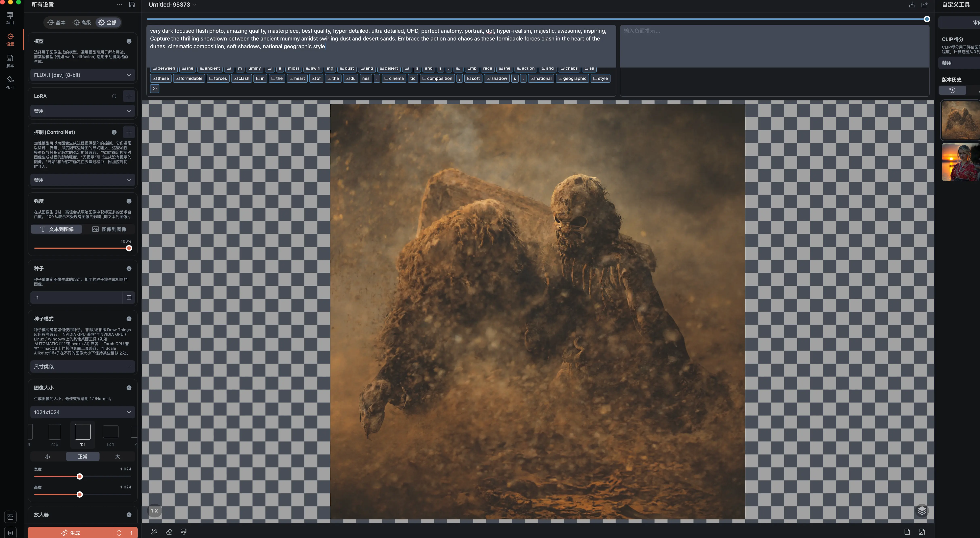The width and height of the screenshot is (980, 538).
Task: Select the paint roller tool below the canvas
Action: [x=184, y=532]
